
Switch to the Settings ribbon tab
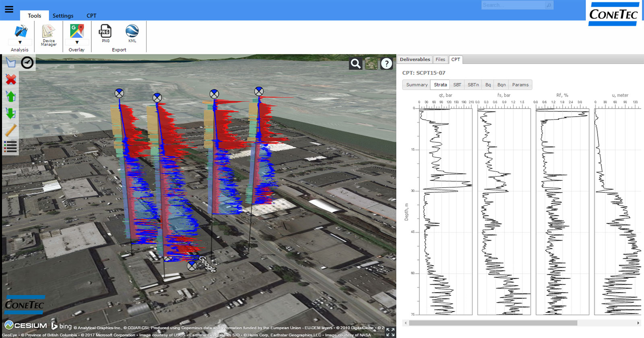pyautogui.click(x=63, y=16)
